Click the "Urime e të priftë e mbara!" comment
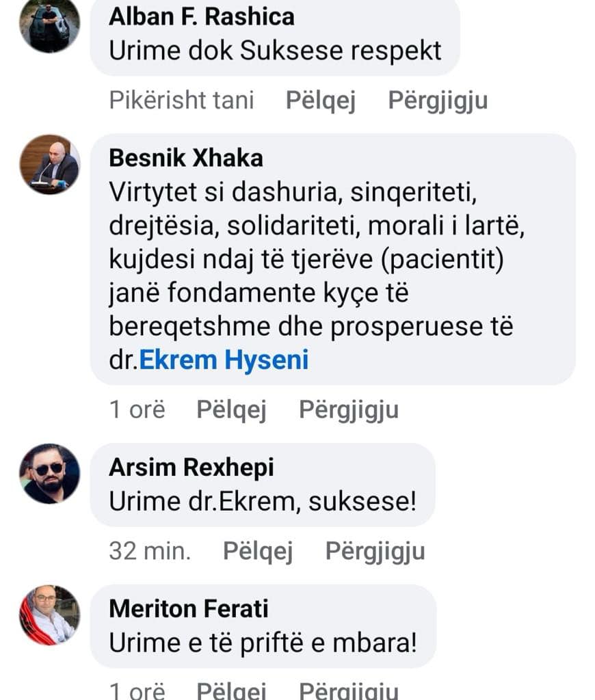 tap(263, 643)
